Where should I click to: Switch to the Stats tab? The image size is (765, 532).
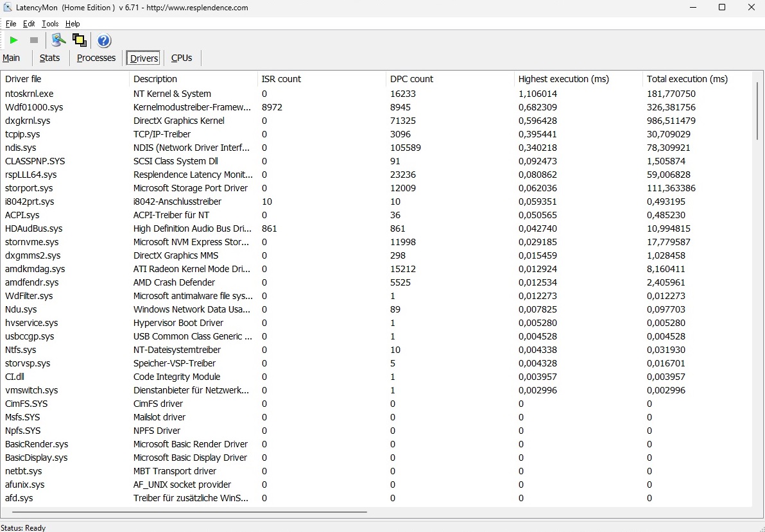tap(49, 58)
